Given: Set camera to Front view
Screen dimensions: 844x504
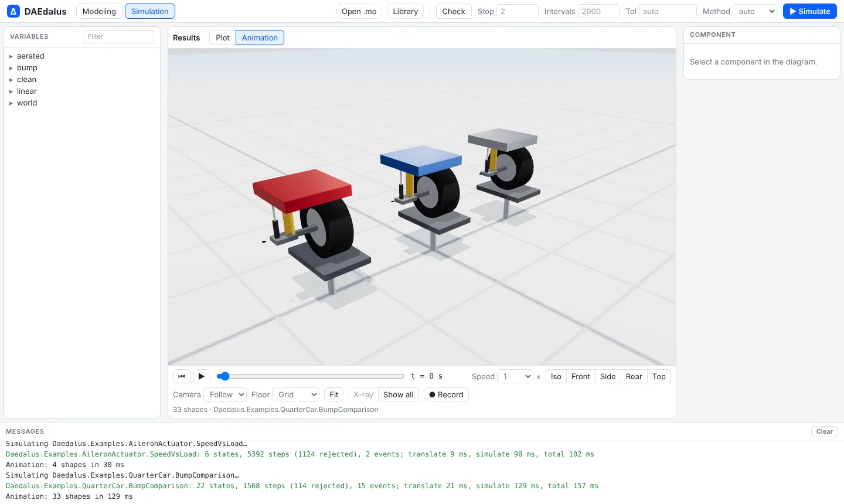Looking at the screenshot, I should click(581, 376).
